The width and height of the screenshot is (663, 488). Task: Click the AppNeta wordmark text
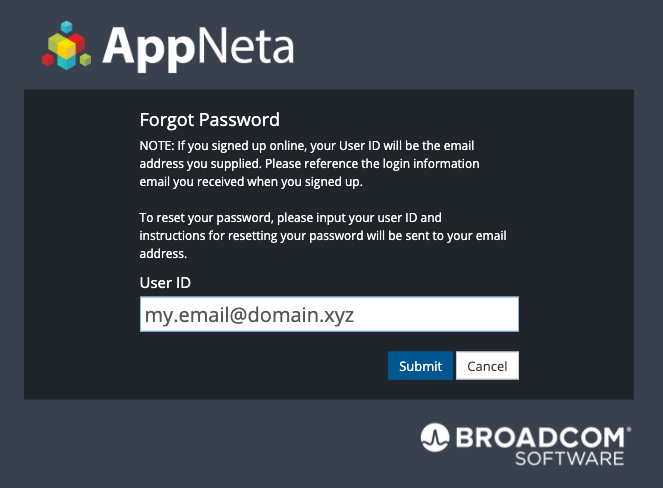click(198, 45)
